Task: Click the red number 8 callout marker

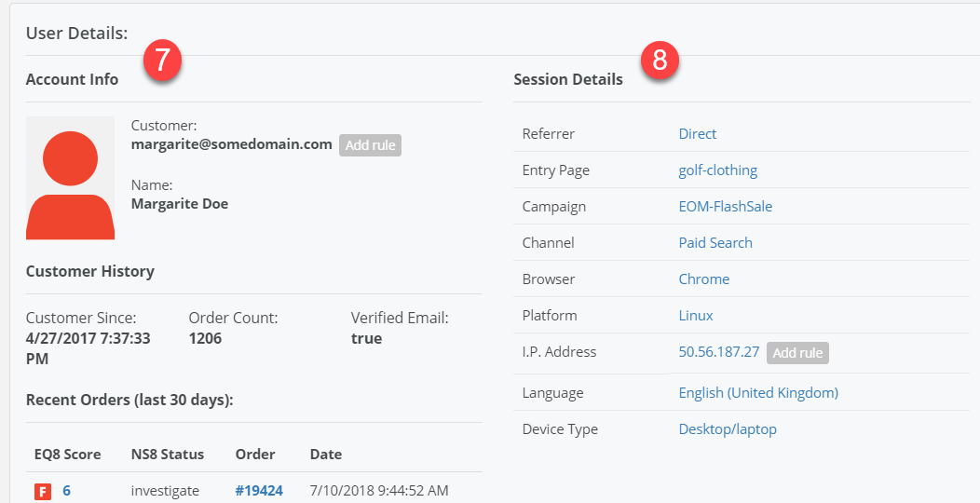Action: tap(660, 61)
